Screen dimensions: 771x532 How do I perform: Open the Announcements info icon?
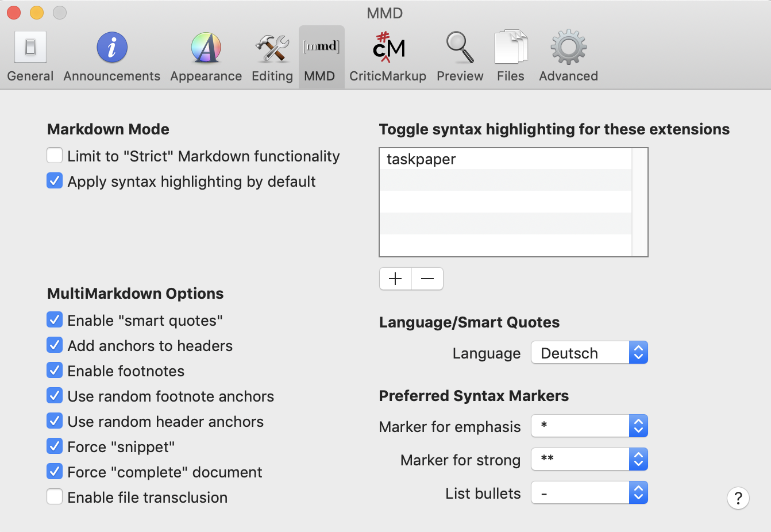pos(111,57)
